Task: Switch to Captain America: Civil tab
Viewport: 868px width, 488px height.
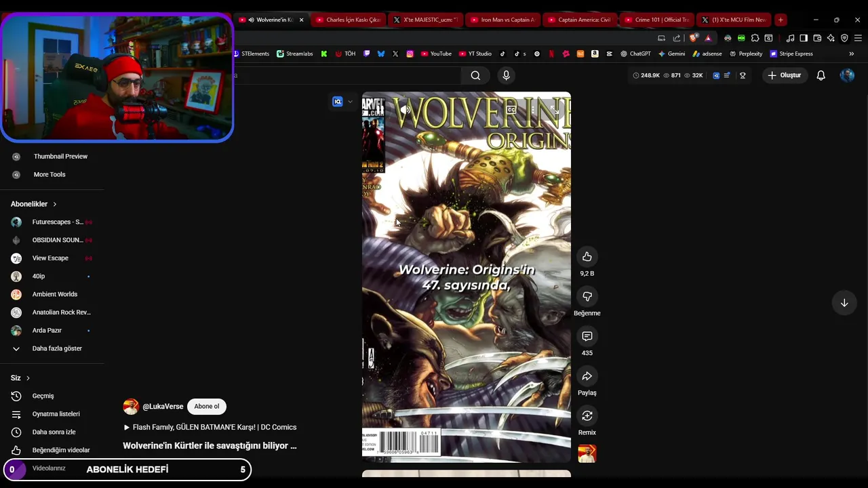Action: point(580,20)
